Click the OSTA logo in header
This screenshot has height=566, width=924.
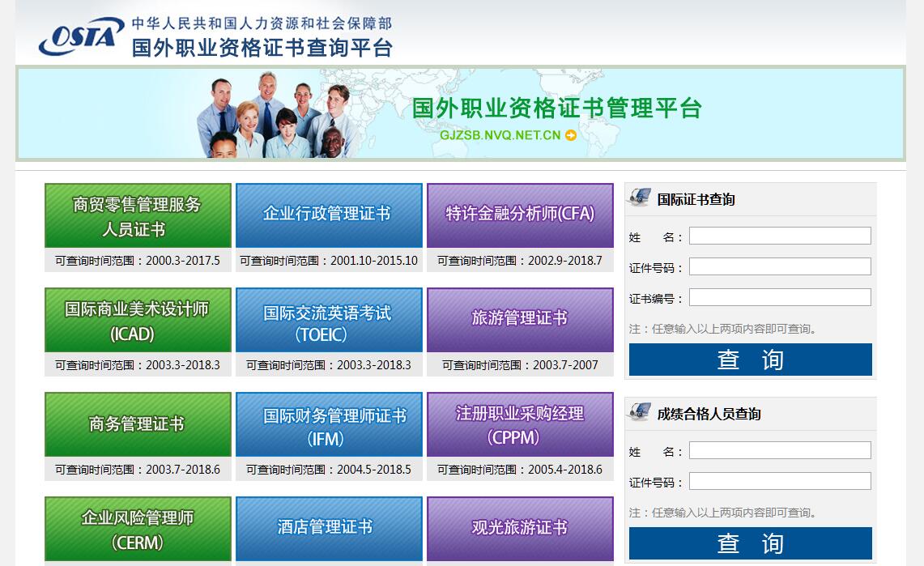pyautogui.click(x=81, y=37)
